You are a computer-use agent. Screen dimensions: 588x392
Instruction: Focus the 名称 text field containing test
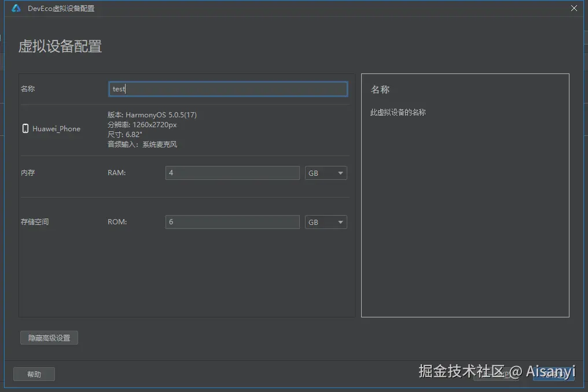click(228, 89)
